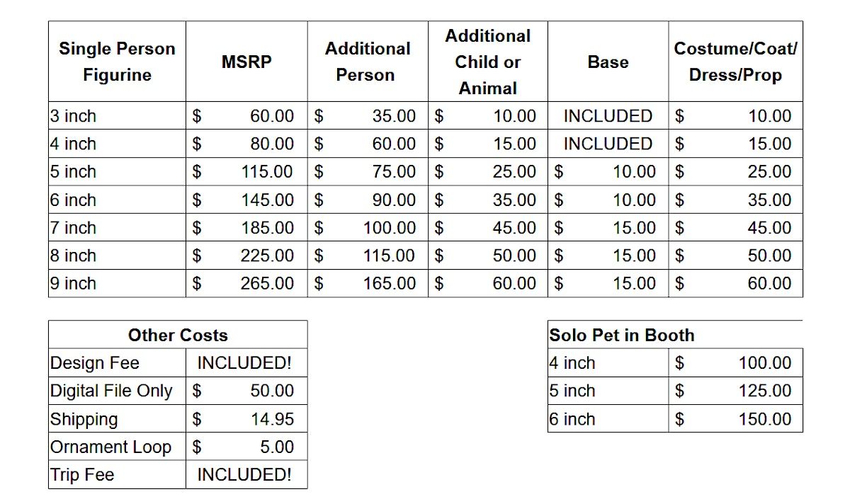850x504 pixels.
Task: Click INCLUDED in the 3 inch Base cell
Action: click(x=608, y=116)
